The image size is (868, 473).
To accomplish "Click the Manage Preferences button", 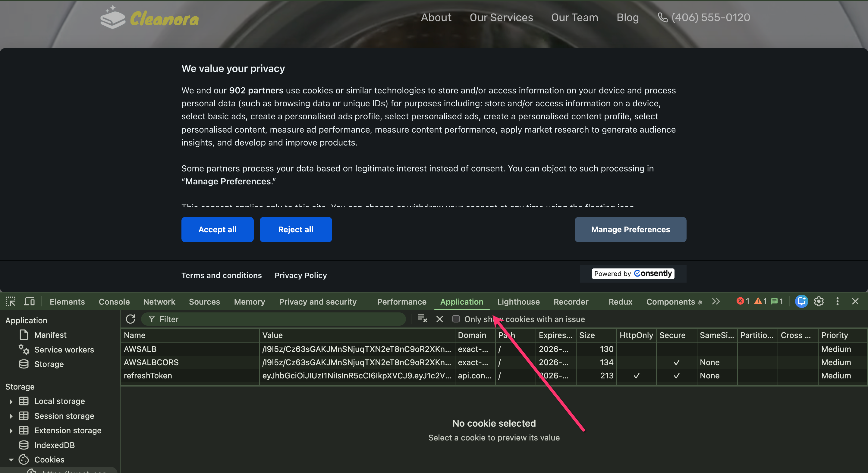I will (630, 230).
